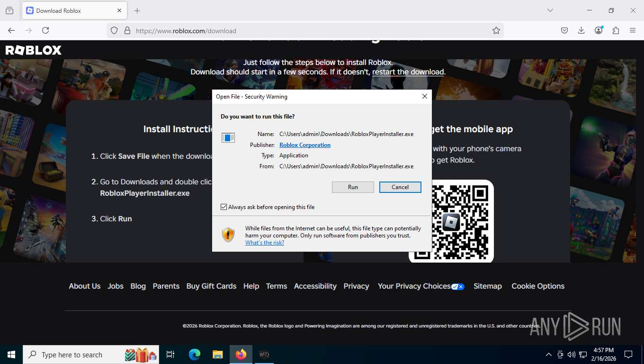Open the Accessibility footer link
This screenshot has width=644, height=364.
pyautogui.click(x=315, y=286)
